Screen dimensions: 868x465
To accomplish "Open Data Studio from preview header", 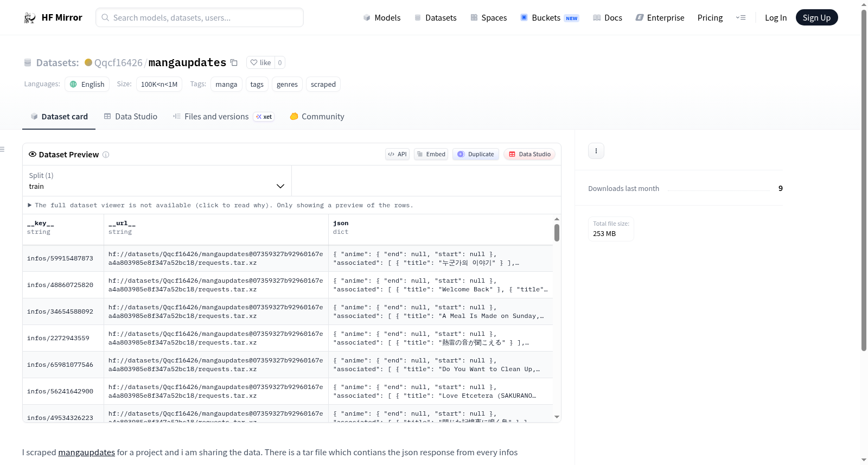I will coord(529,154).
